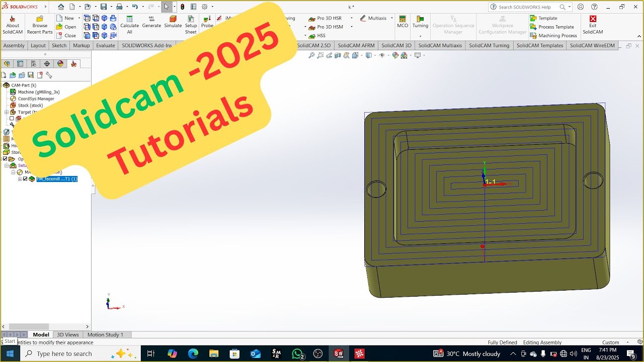Open 3D Views tab
Viewport: 644px width, 362px height.
coord(68,334)
